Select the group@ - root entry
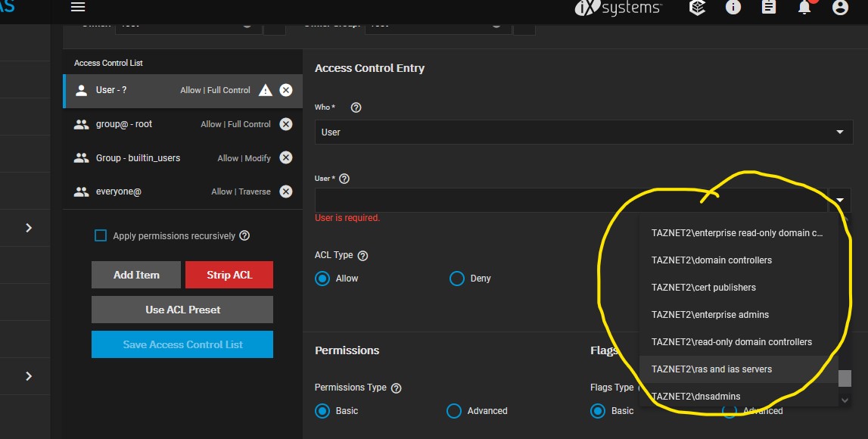This screenshot has width=868, height=439. [x=182, y=125]
